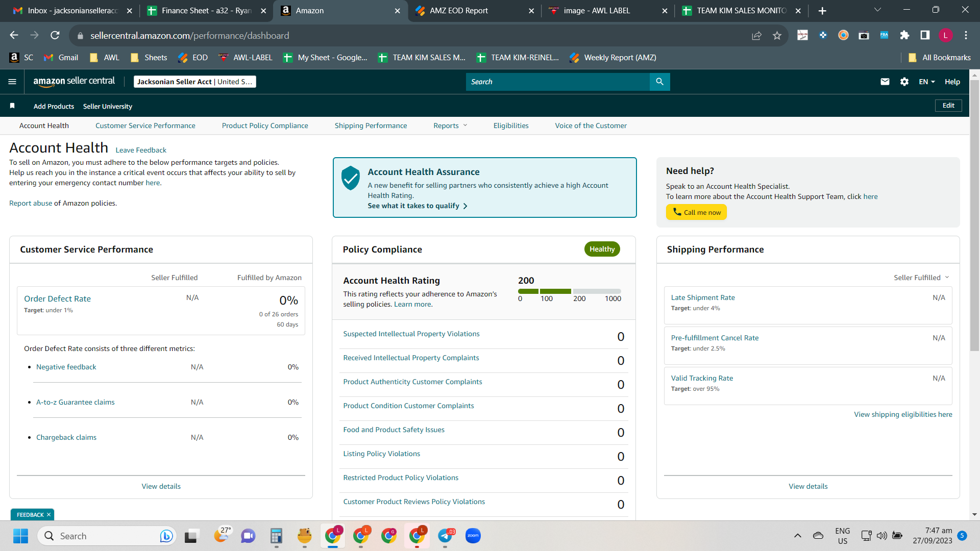The width and height of the screenshot is (980, 551).
Task: Open the Zoom app in the taskbar
Action: click(473, 536)
